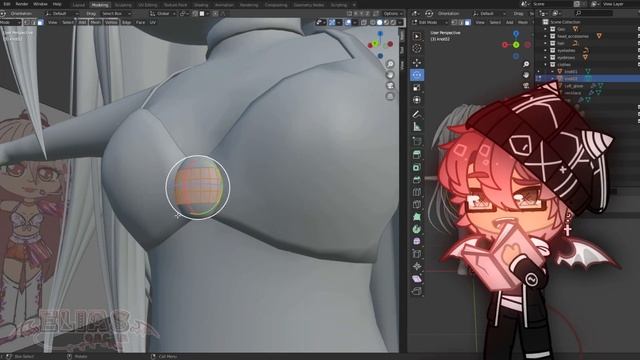640x360 pixels.
Task: Click the outliner search field
Action: pyautogui.click(x=594, y=13)
